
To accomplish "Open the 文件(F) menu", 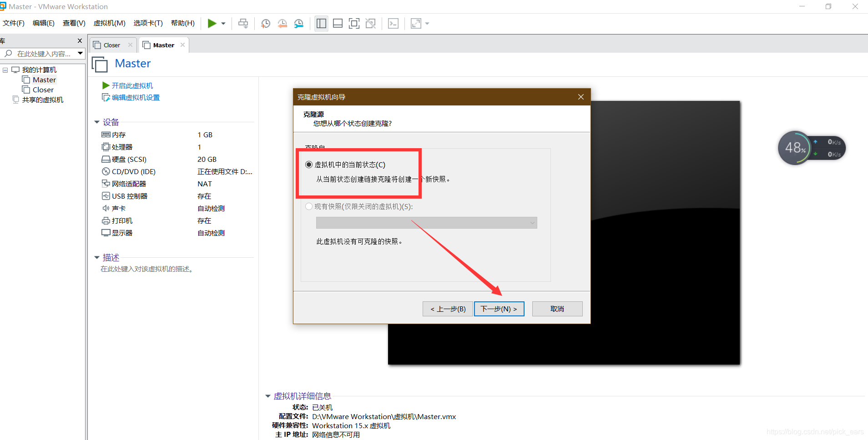I will click(x=14, y=23).
